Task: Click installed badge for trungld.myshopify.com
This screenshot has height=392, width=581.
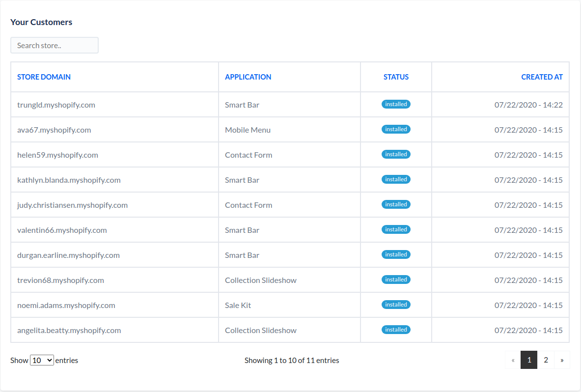Action: coord(396,104)
